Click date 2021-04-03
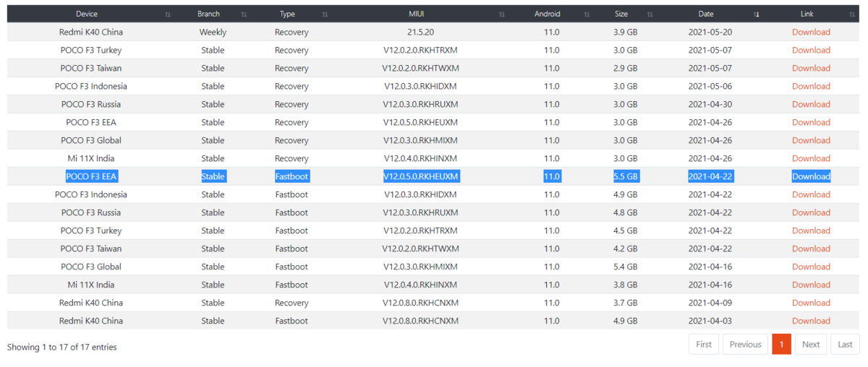This screenshot has height=367, width=868. pos(710,321)
